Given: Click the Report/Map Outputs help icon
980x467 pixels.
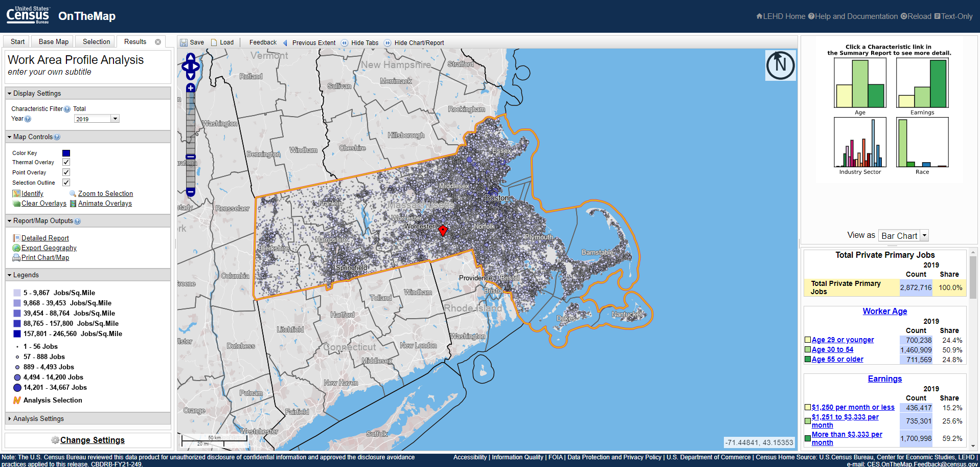Looking at the screenshot, I should click(x=77, y=221).
